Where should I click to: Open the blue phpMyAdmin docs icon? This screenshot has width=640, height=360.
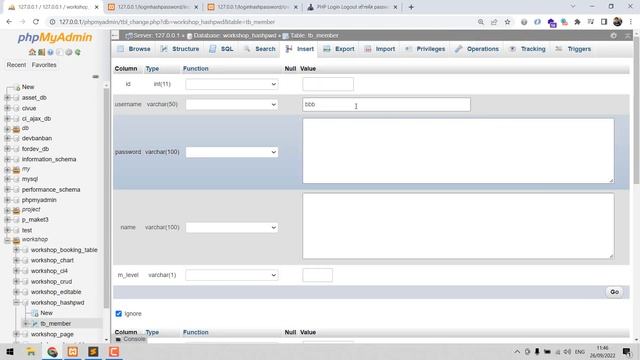[x=50, y=52]
